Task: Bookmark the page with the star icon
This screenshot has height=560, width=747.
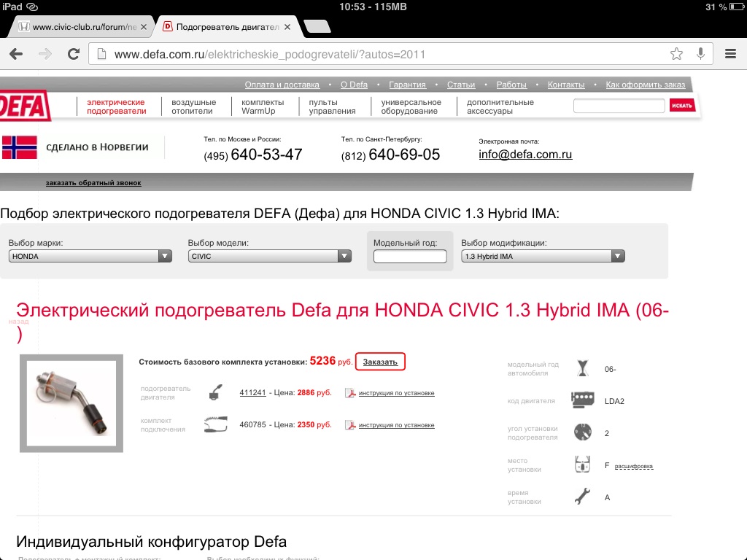Action: pyautogui.click(x=676, y=54)
